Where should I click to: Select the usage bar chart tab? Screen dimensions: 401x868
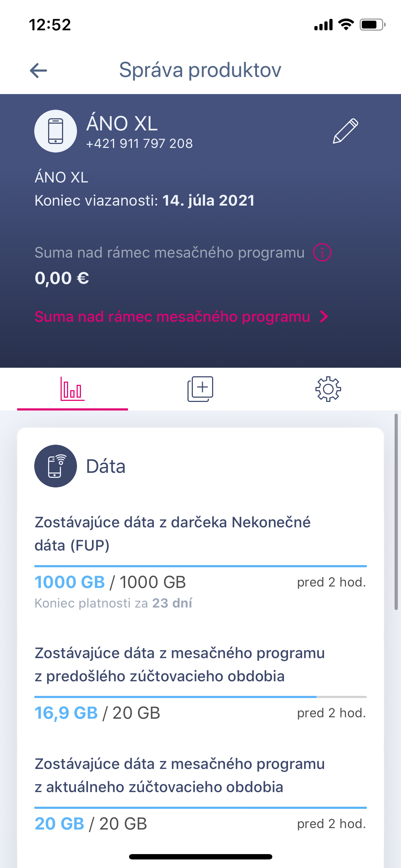(x=72, y=389)
